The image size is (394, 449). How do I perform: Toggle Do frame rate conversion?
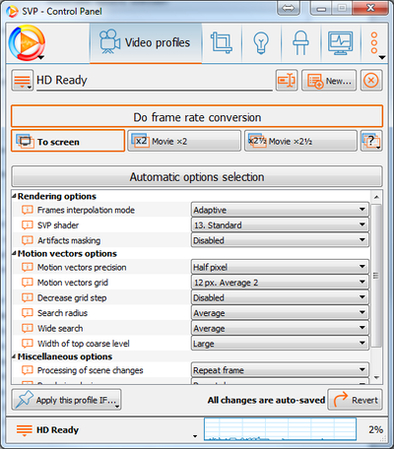(x=197, y=117)
